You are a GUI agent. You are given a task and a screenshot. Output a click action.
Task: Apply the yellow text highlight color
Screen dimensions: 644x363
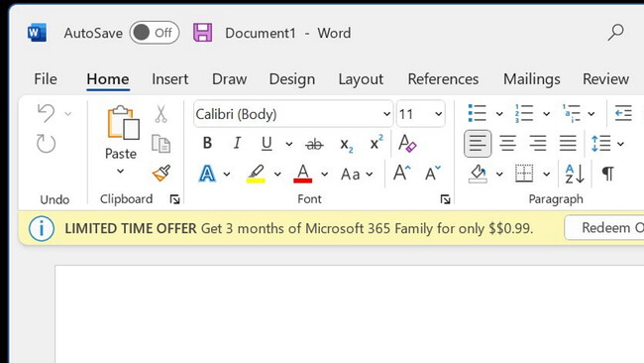256,174
